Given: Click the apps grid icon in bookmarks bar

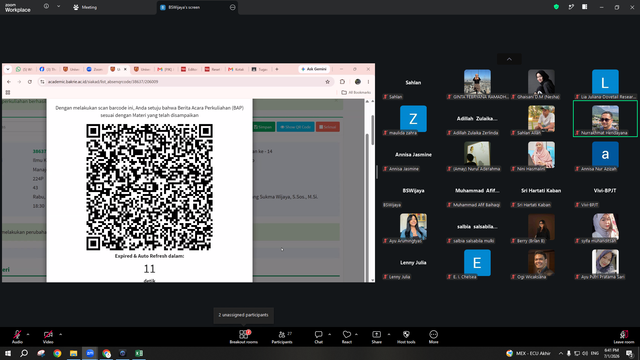Looking at the screenshot, I should click(x=8, y=93).
